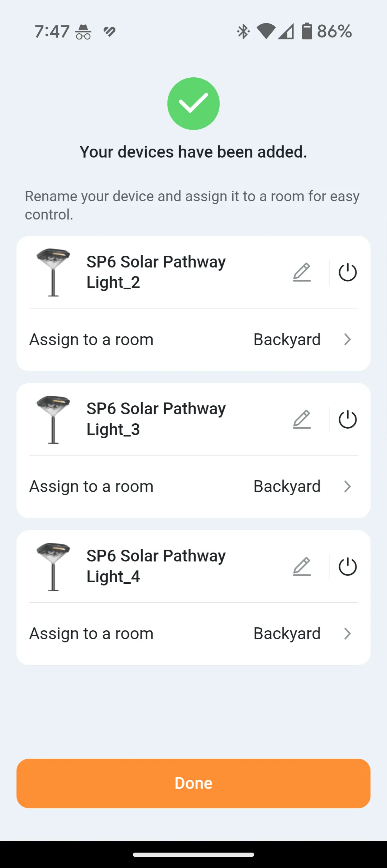Toggle power for SP6 Solar Pathway Light_2
Screen dimensions: 387x868
348,273
